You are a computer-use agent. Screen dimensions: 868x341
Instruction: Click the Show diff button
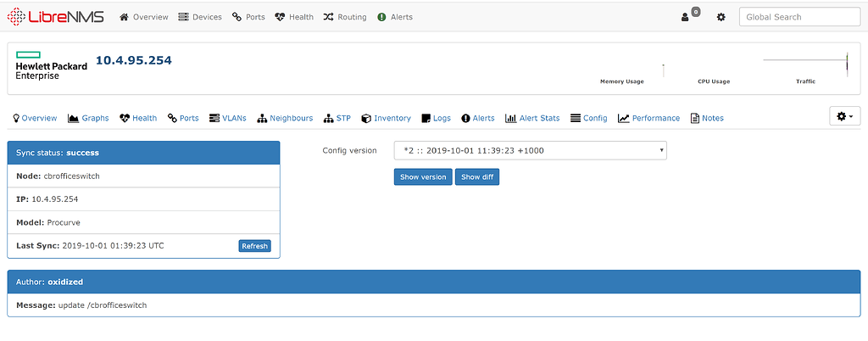pos(477,177)
